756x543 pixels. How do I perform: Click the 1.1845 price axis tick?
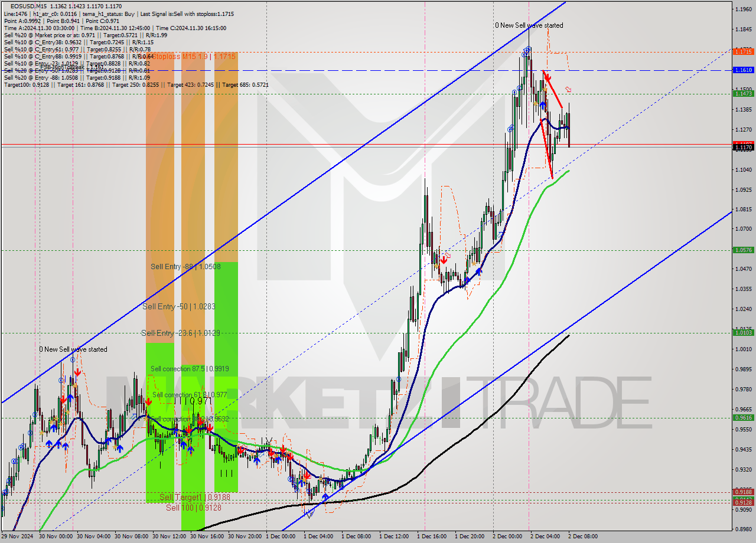743,30
